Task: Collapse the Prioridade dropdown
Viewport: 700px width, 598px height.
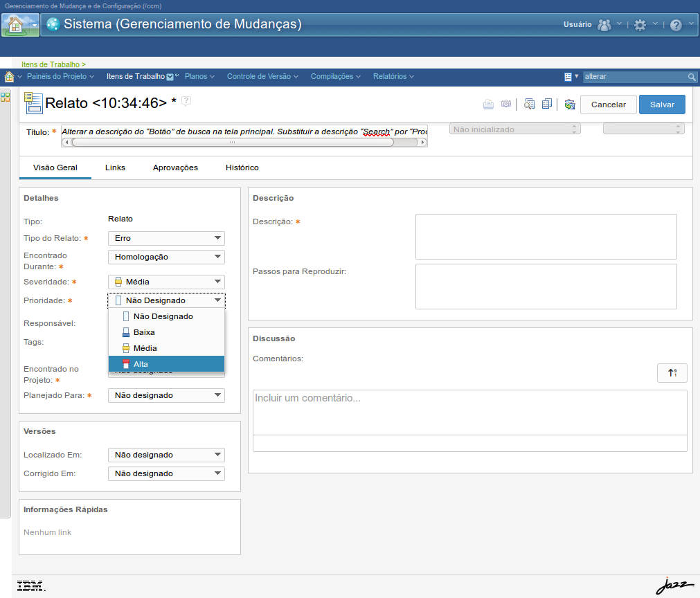Action: coord(166,301)
